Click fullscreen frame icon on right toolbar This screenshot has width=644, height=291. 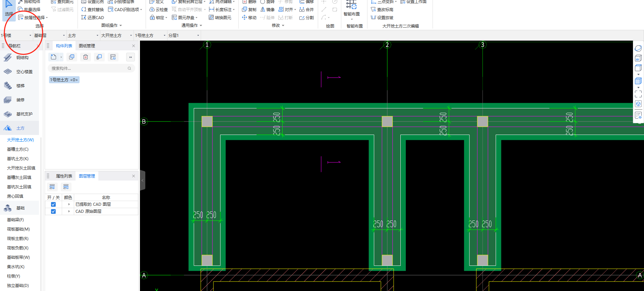[638, 94]
